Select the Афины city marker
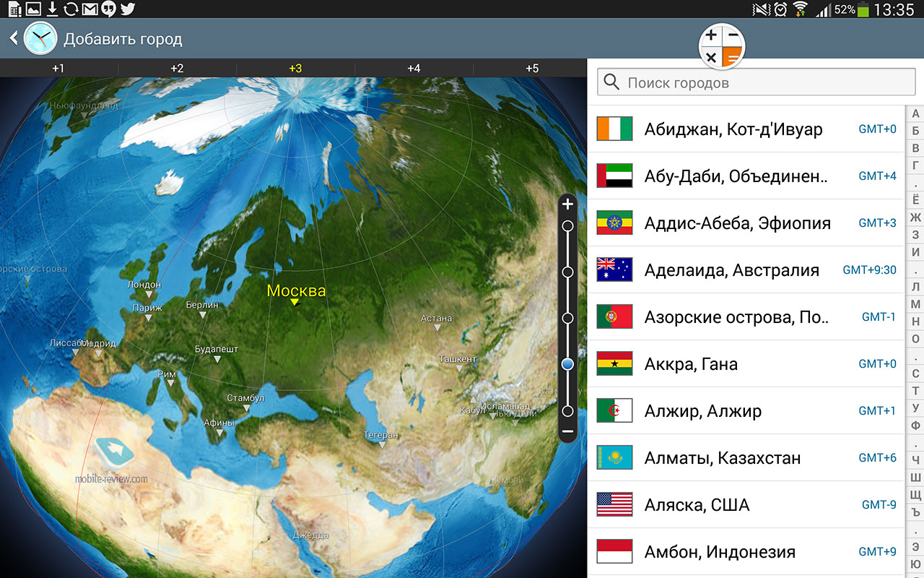This screenshot has height=578, width=924. (x=219, y=427)
